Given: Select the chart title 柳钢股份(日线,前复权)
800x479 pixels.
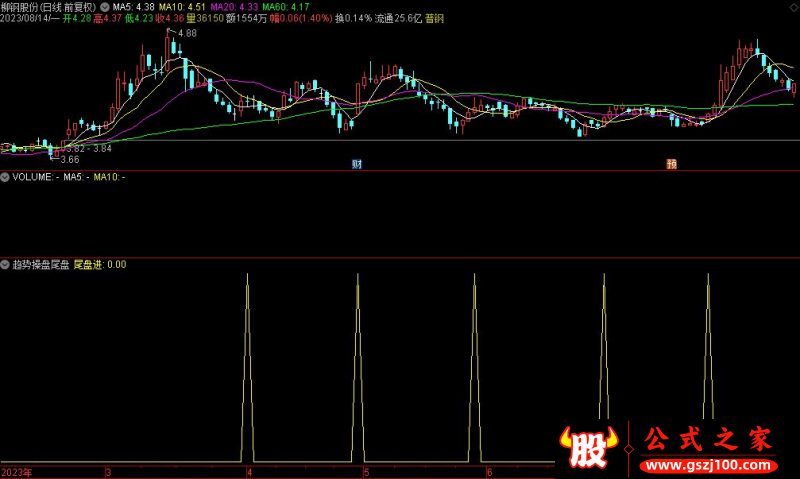Looking at the screenshot, I should [48, 7].
